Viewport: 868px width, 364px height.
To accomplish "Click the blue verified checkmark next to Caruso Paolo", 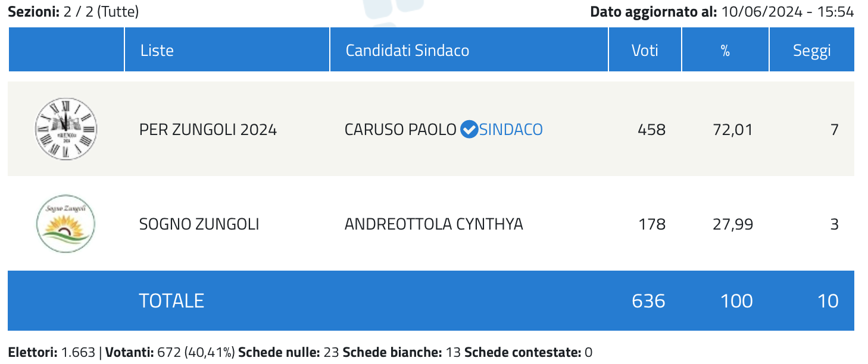I will 469,129.
